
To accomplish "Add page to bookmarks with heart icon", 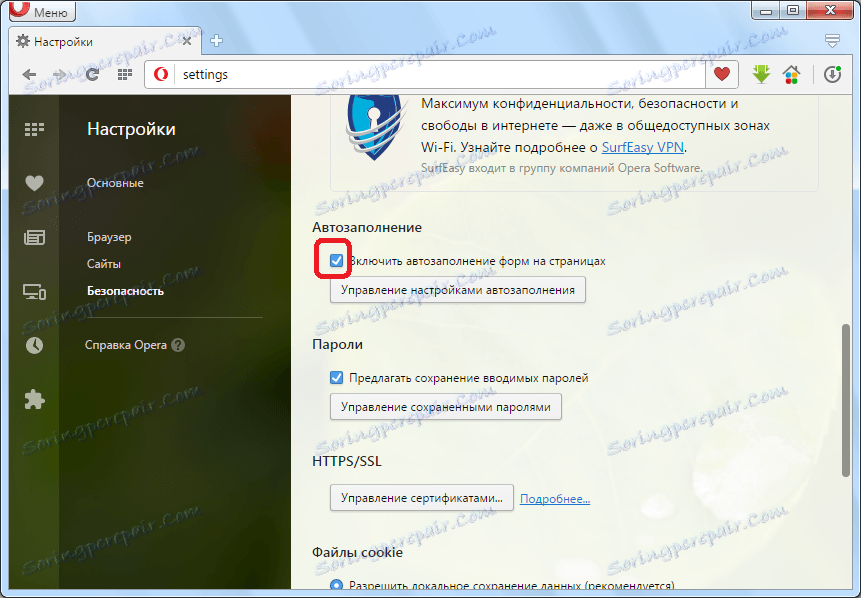I will (x=722, y=74).
